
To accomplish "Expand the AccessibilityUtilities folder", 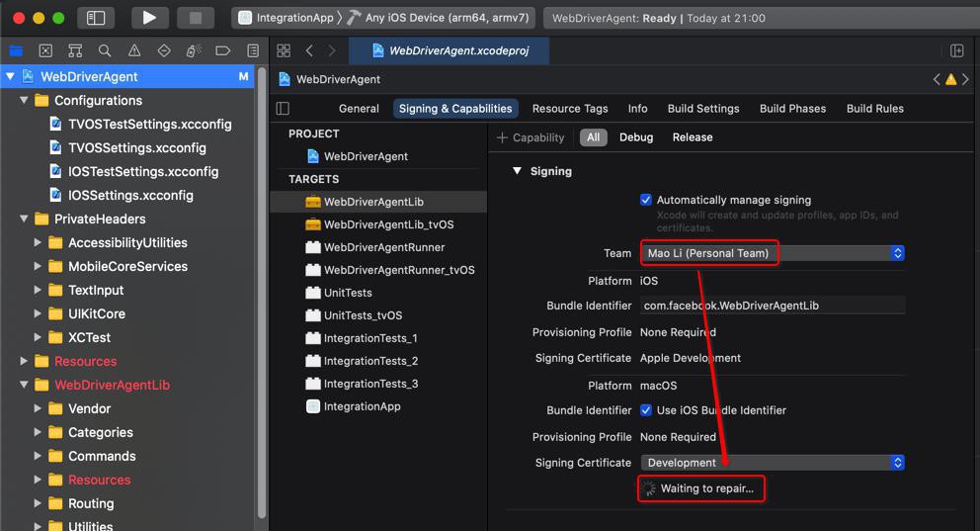I will tap(38, 242).
